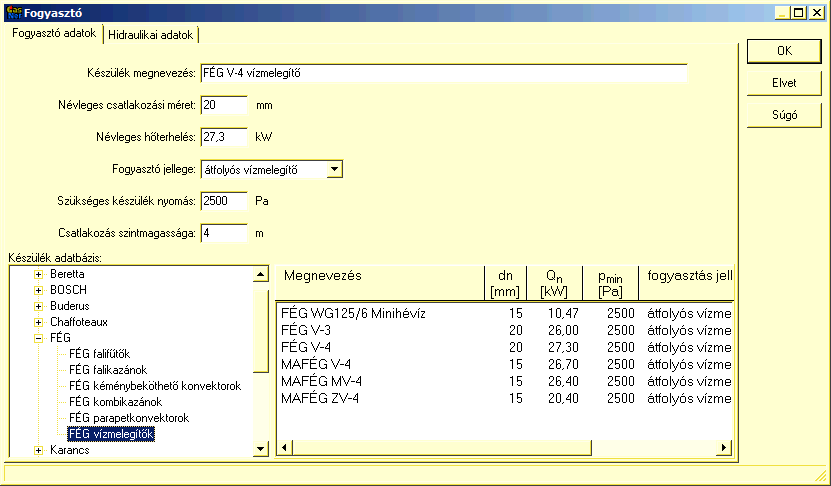The image size is (831, 486).
Task: Click the dn [mm] column header
Action: click(506, 283)
